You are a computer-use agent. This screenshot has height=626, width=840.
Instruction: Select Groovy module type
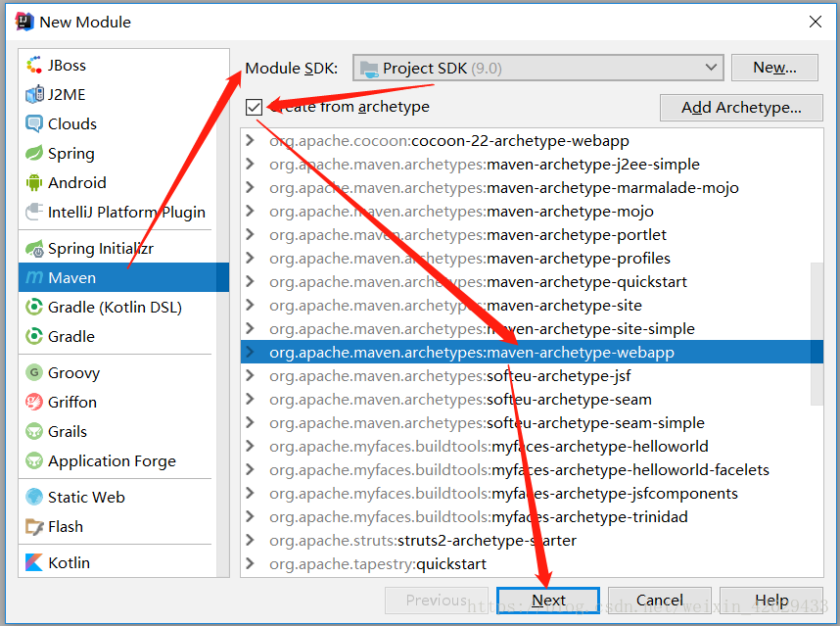tap(117, 372)
